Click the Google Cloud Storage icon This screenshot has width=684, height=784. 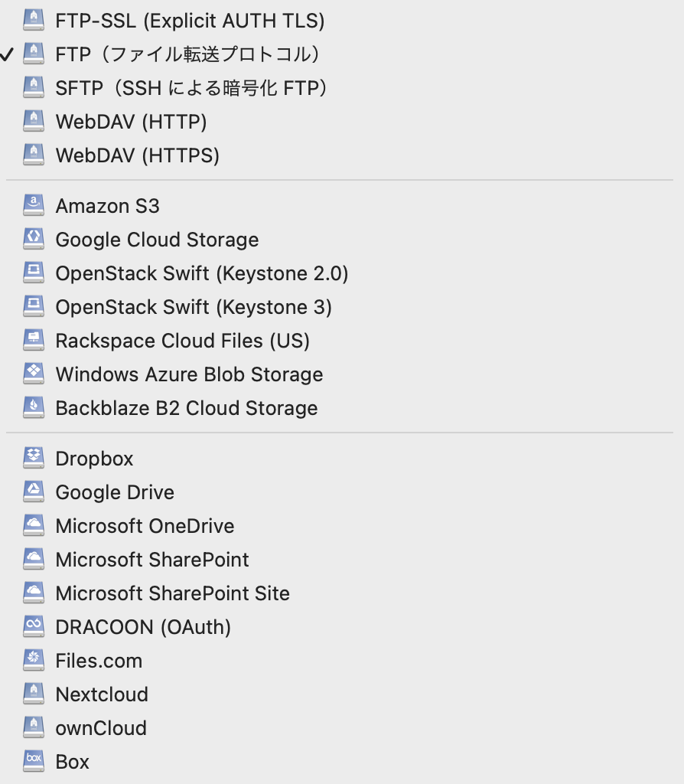point(34,239)
